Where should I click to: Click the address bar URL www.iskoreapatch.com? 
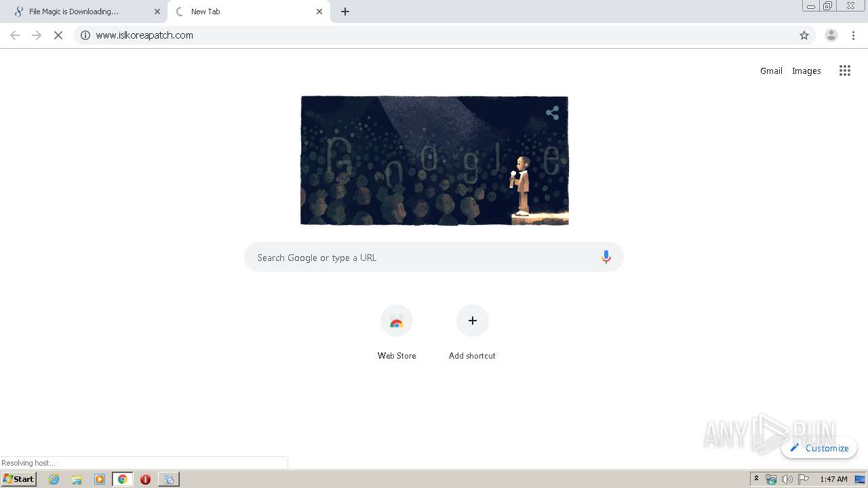[144, 35]
